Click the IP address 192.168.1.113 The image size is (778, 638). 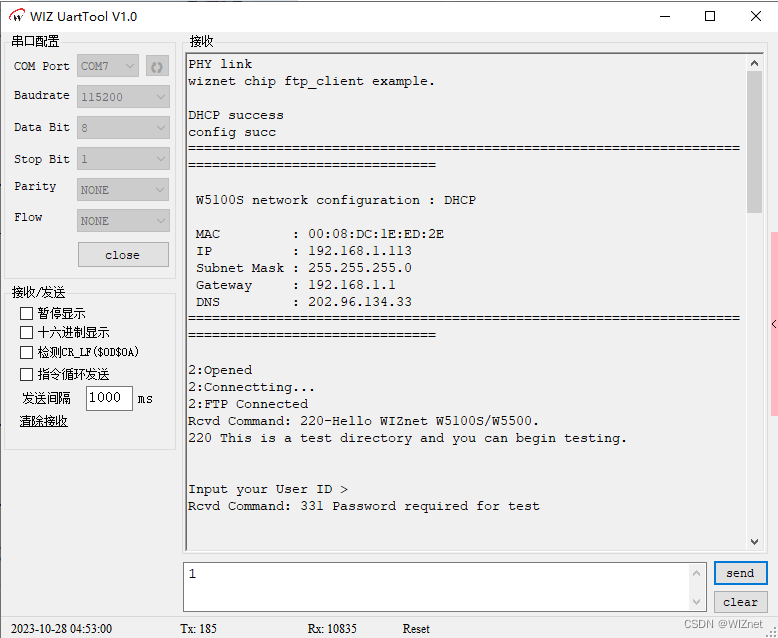tap(360, 251)
